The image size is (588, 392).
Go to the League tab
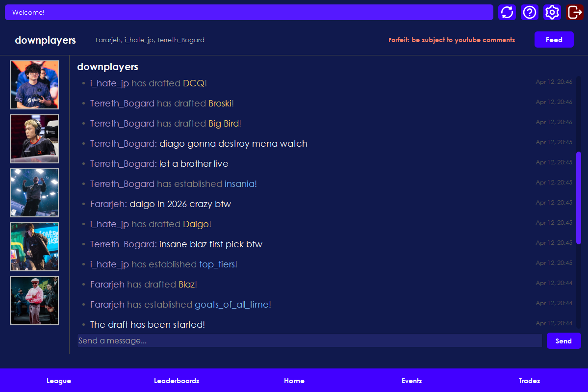[59, 381]
